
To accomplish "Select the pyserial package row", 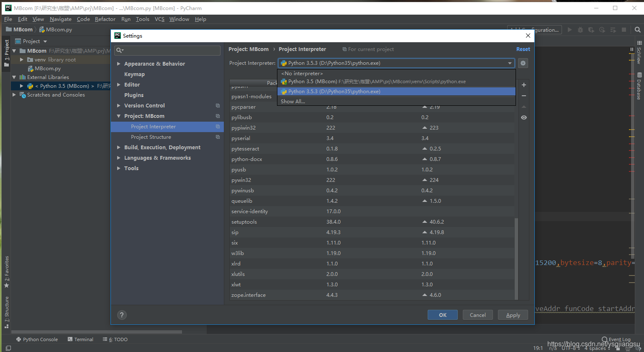I will [372, 138].
